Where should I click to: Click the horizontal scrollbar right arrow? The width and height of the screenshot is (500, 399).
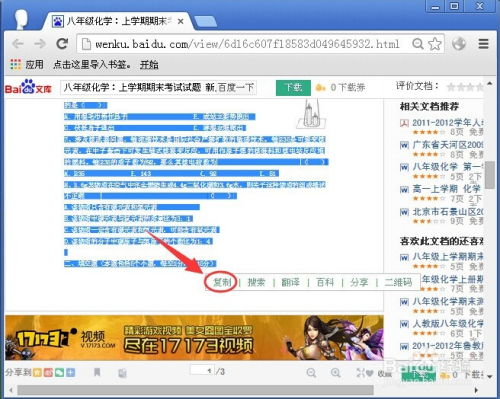click(x=476, y=390)
